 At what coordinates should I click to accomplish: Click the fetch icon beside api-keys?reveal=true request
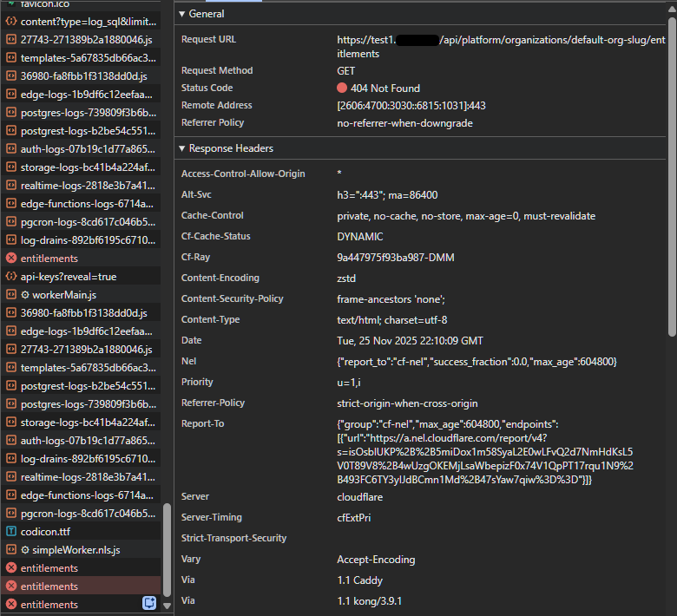pyautogui.click(x=11, y=276)
